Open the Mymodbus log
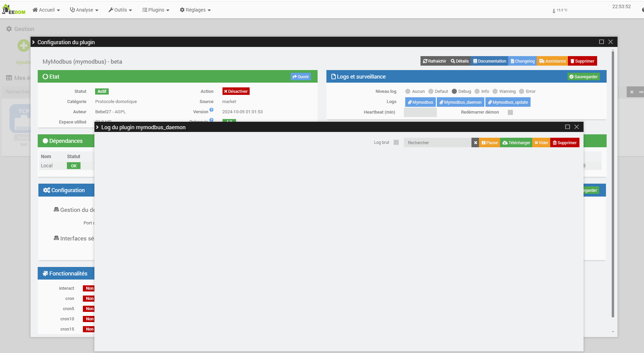 pos(421,102)
